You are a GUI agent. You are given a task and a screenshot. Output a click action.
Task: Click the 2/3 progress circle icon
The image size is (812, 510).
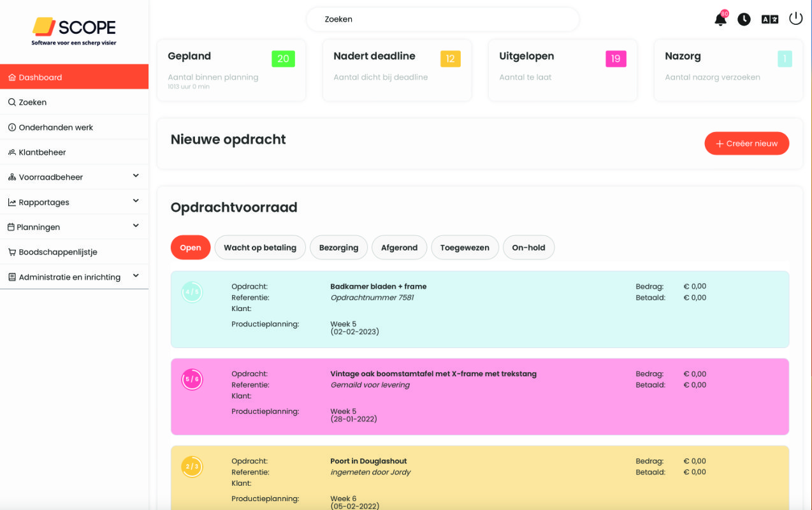tap(192, 467)
